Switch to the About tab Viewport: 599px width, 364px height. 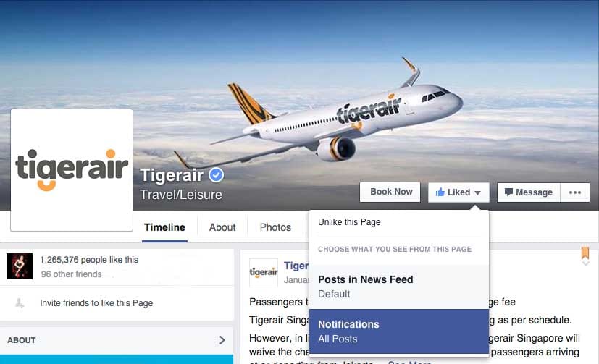[x=222, y=227]
